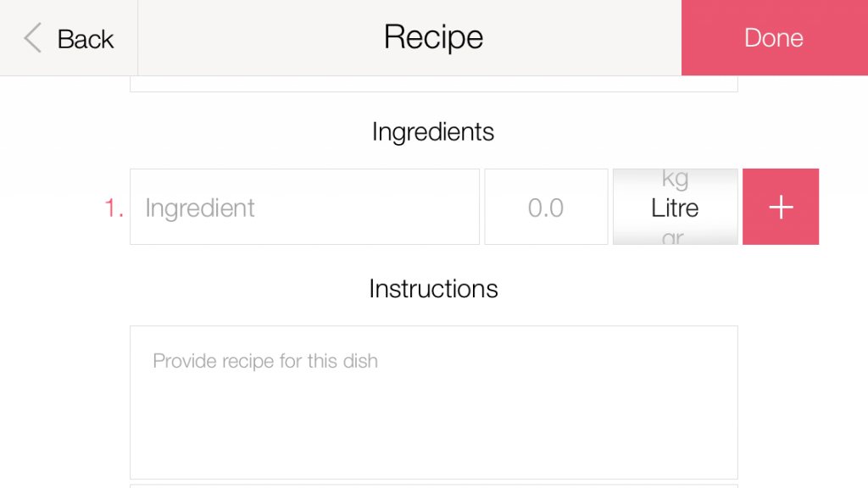This screenshot has width=868, height=488.
Task: Click the Ingredients section heading
Action: pos(433,132)
